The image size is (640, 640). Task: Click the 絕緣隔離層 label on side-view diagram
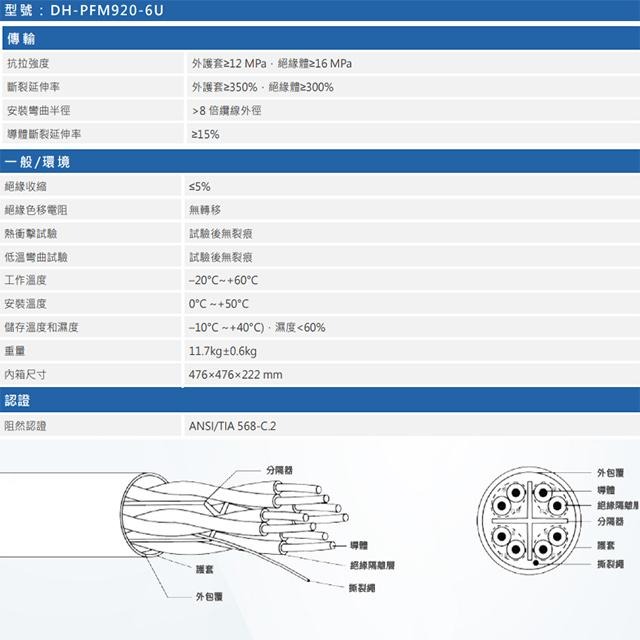(372, 565)
